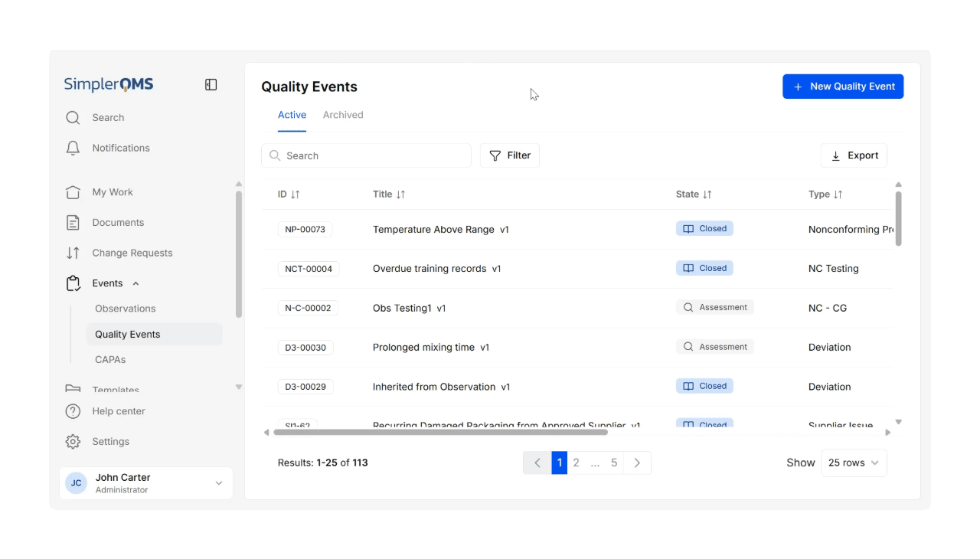Image resolution: width=980 pixels, height=559 pixels.
Task: Click New Quality Event button
Action: (843, 87)
